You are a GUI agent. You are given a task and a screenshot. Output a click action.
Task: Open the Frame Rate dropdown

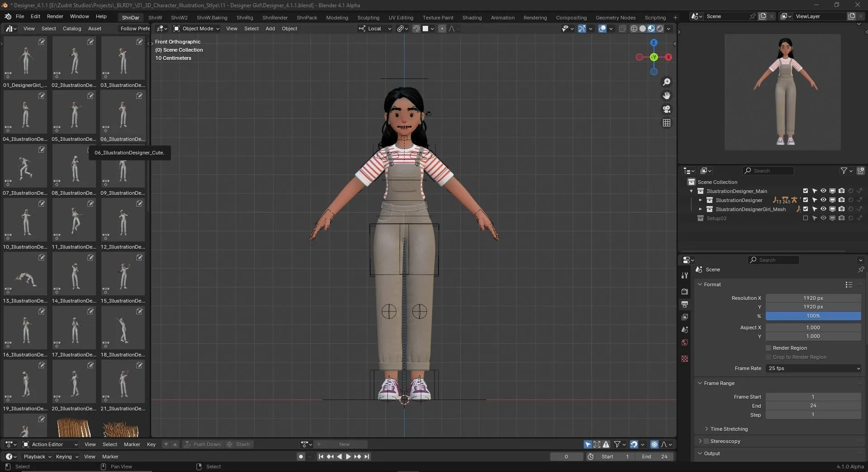click(x=814, y=368)
